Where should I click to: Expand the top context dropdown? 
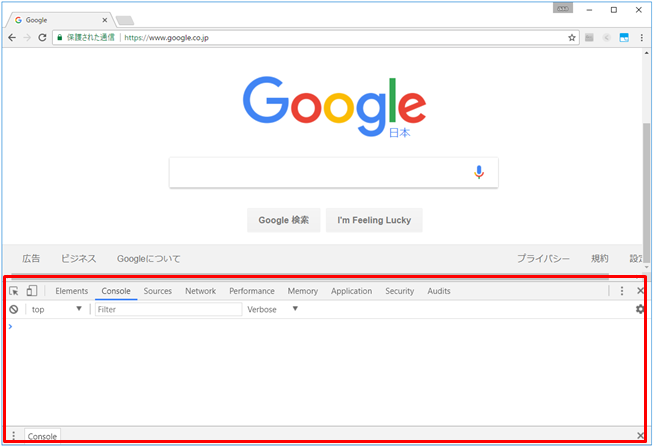56,309
